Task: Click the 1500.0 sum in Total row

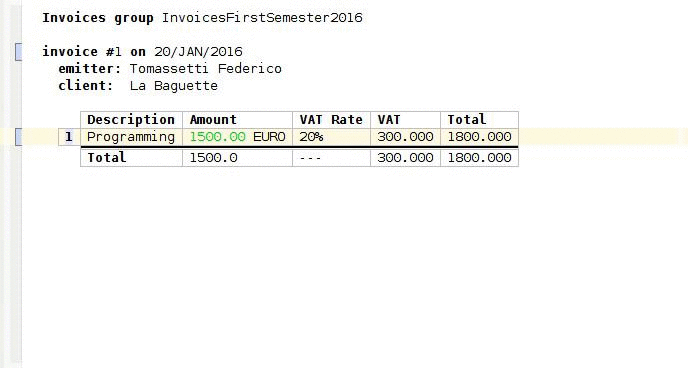Action: click(213, 157)
